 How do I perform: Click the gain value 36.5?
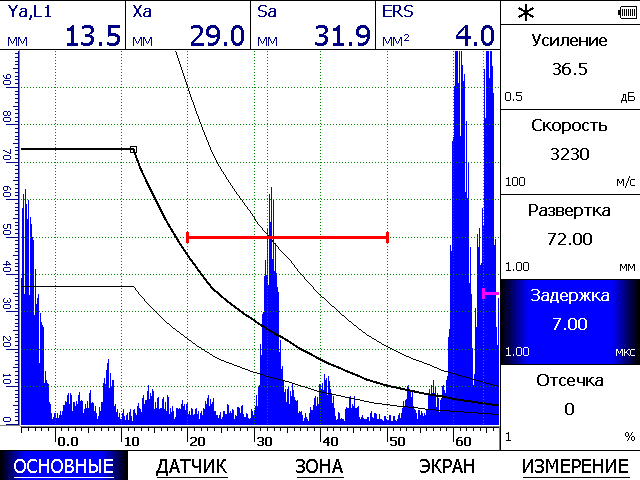pyautogui.click(x=570, y=69)
